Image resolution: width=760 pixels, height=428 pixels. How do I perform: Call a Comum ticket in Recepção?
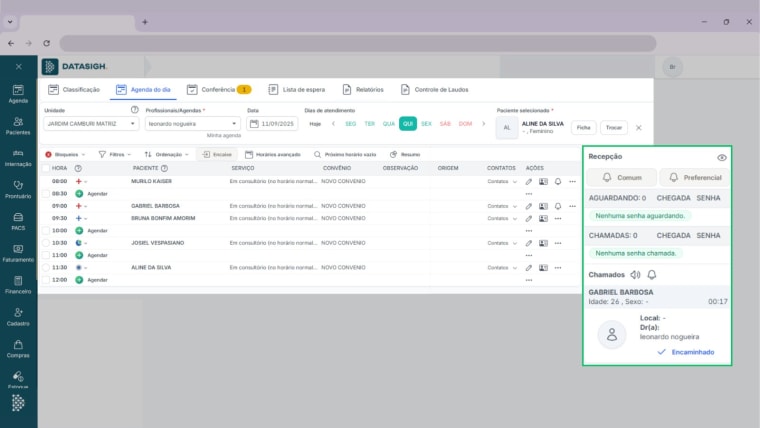click(622, 178)
